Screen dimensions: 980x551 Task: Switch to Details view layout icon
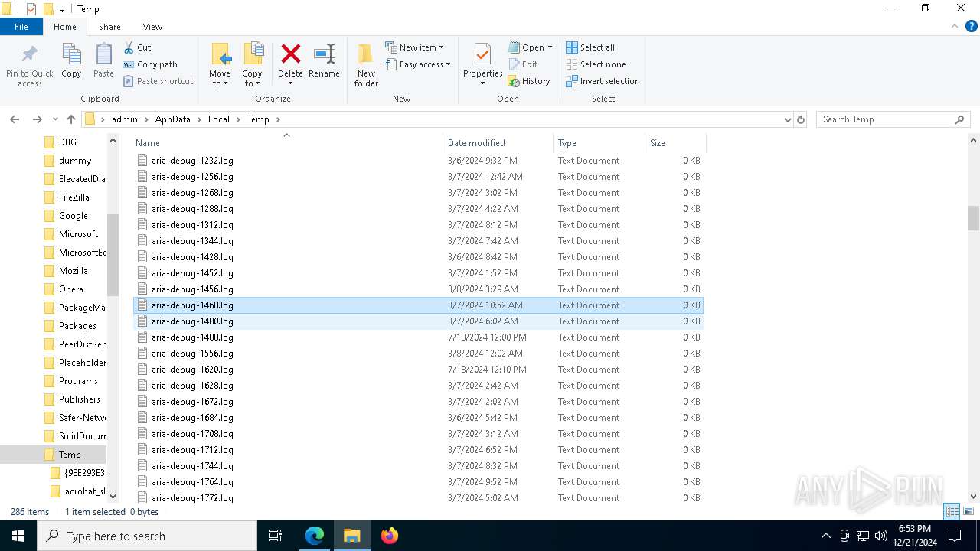(952, 511)
